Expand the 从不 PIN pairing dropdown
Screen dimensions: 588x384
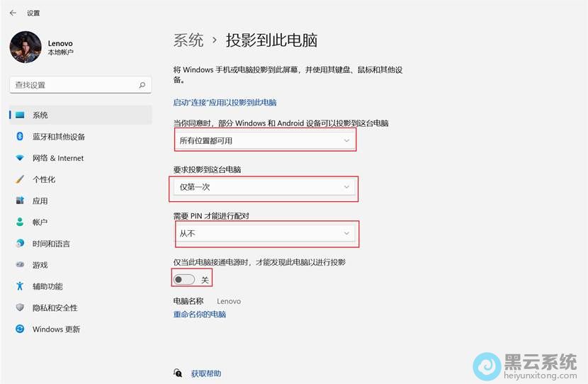click(265, 233)
